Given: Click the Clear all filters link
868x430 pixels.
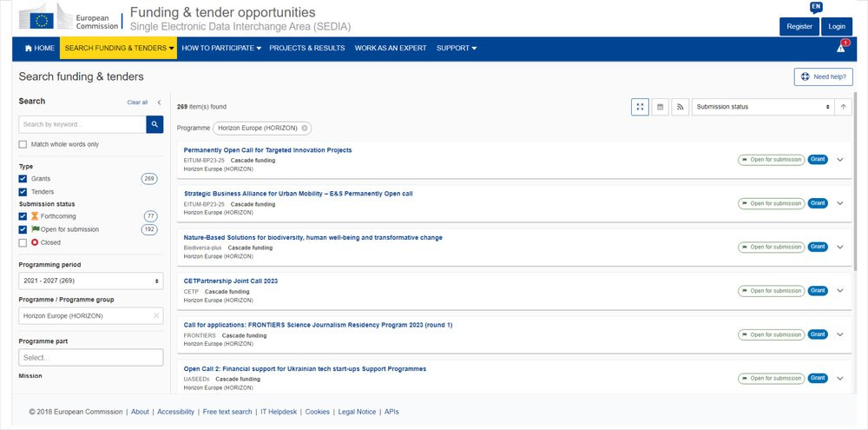Looking at the screenshot, I should point(137,103).
